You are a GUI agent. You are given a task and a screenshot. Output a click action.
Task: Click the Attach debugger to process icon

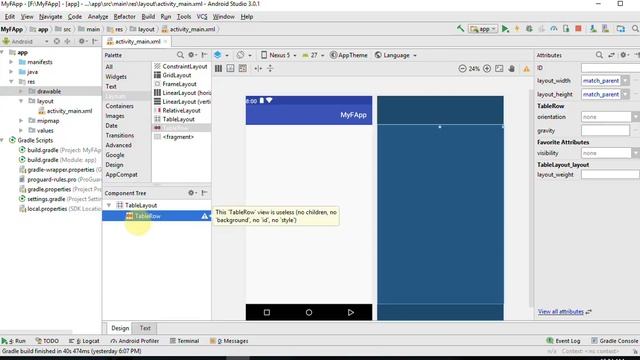(x=566, y=29)
